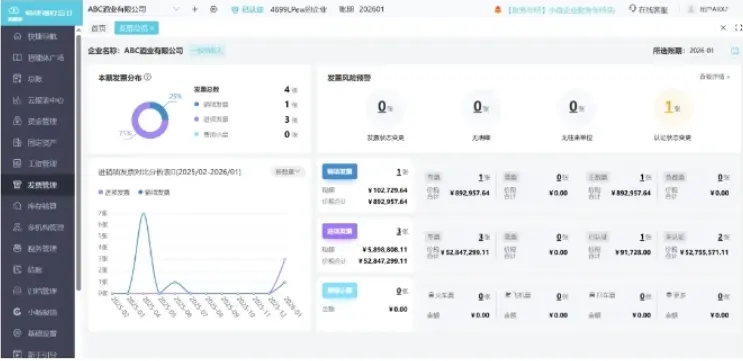Open the 无往来单位 count of 0
Viewport: 743px width, 361px height.
click(573, 107)
